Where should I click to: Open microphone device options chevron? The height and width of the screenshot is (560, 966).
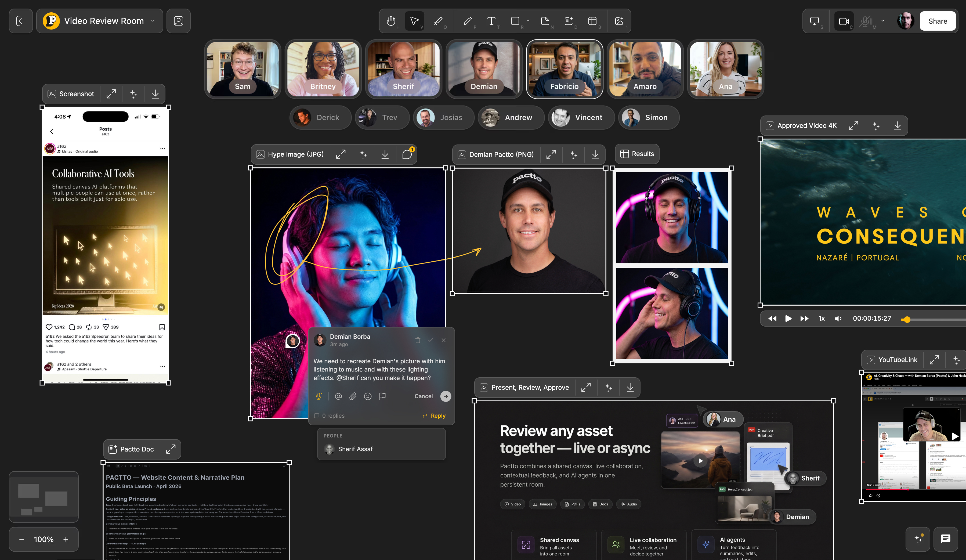tap(883, 21)
